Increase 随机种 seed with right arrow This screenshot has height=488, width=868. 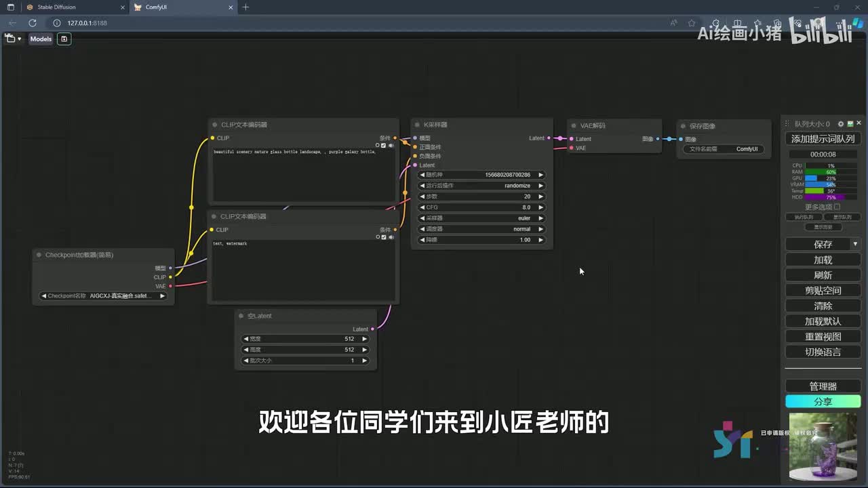pyautogui.click(x=540, y=175)
